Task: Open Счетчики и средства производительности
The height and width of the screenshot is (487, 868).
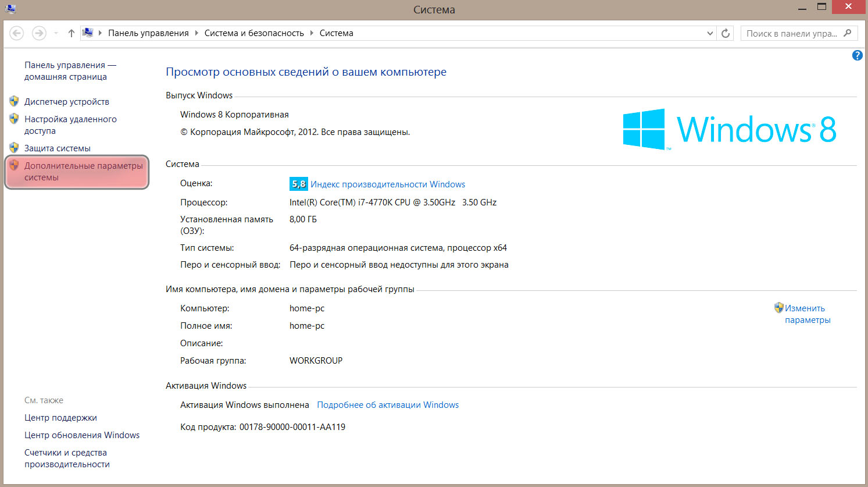Action: click(67, 458)
